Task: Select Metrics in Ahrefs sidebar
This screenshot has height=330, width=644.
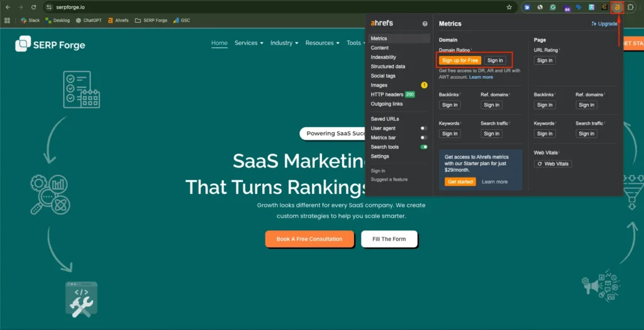Action: click(x=399, y=38)
